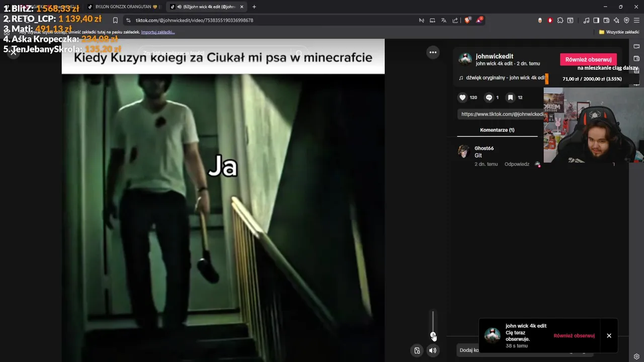Open the Wszystkie zakładki bookmarks folder
This screenshot has width=644, height=362.
(619, 32)
